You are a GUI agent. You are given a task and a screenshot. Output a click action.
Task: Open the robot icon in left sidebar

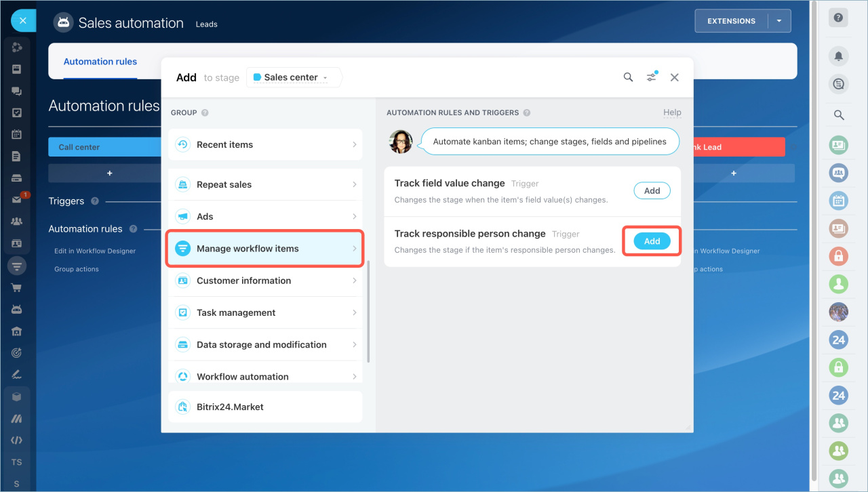(x=17, y=309)
